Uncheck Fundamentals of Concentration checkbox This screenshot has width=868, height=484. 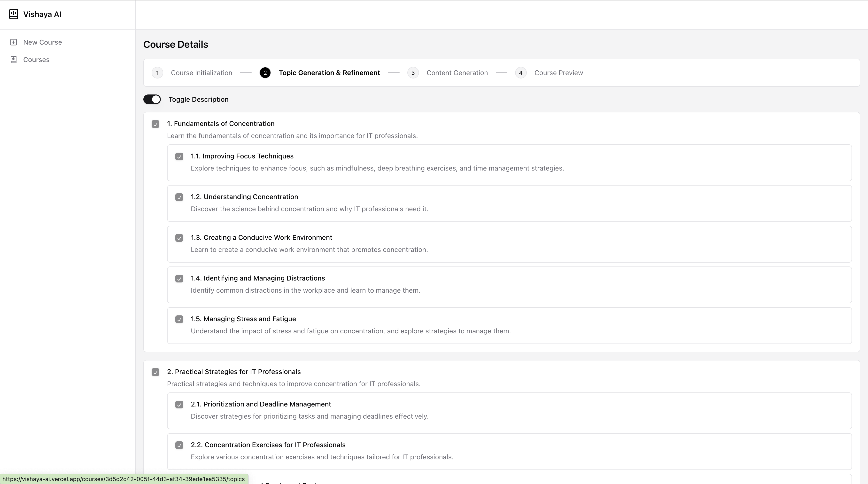click(x=155, y=124)
